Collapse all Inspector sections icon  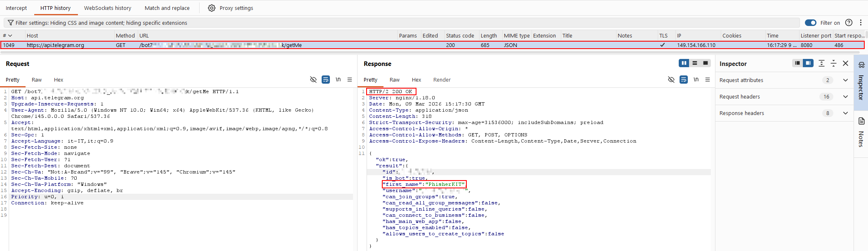pyautogui.click(x=833, y=63)
